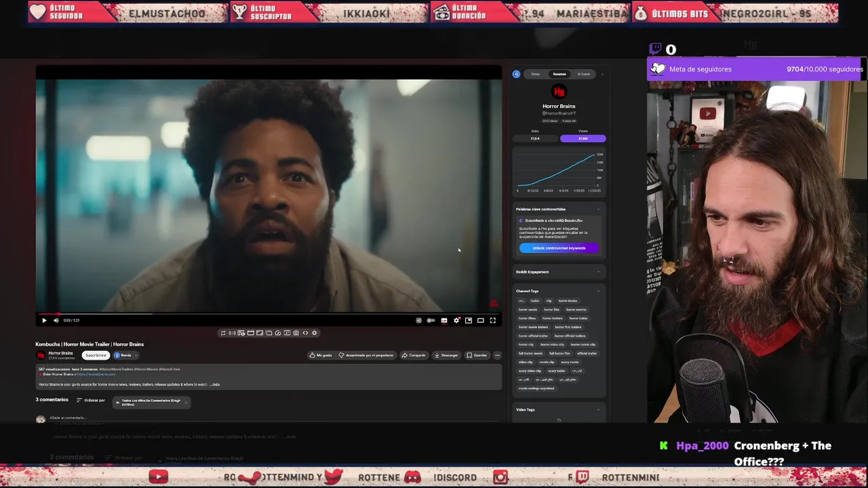Viewport: 868px width, 488px height.
Task: Collapse the Video Tags section
Action: coord(598,410)
